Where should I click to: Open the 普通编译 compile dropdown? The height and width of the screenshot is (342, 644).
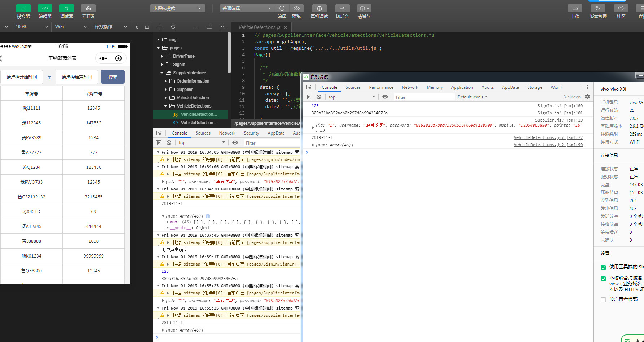click(247, 8)
